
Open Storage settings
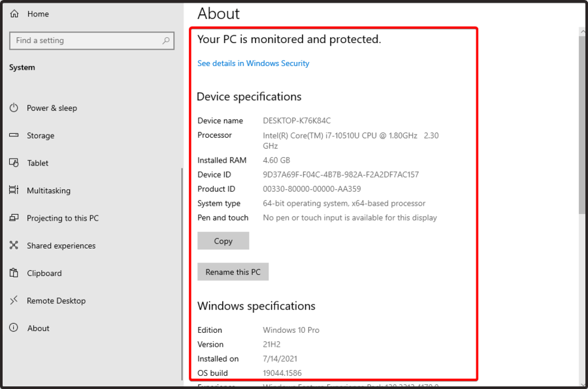41,136
